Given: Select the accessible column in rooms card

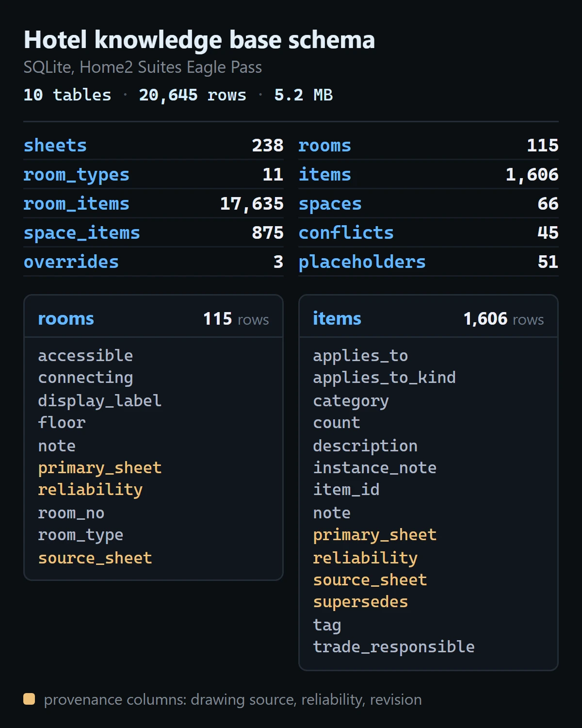Looking at the screenshot, I should 85,356.
